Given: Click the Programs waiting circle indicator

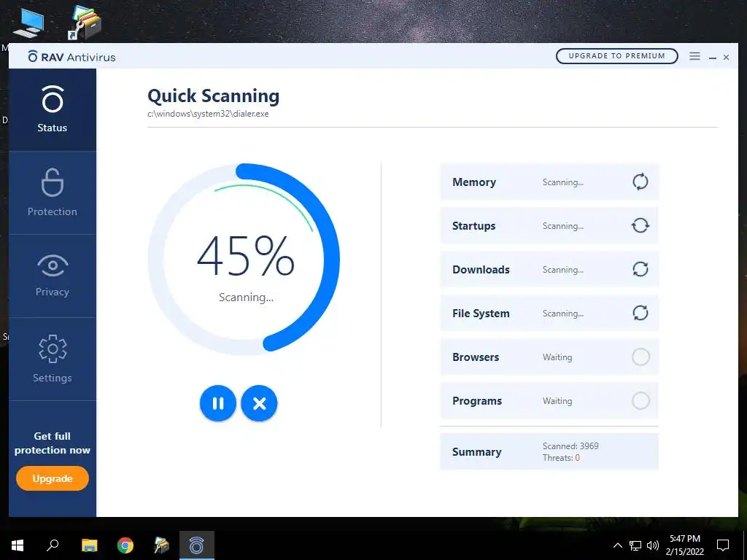Looking at the screenshot, I should [x=640, y=400].
